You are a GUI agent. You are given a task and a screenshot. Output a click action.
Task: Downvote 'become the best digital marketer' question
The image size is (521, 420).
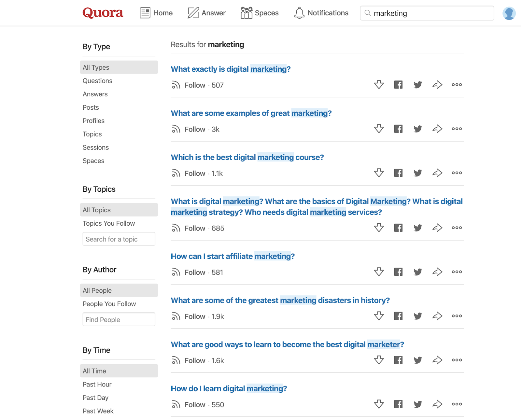[x=379, y=360]
